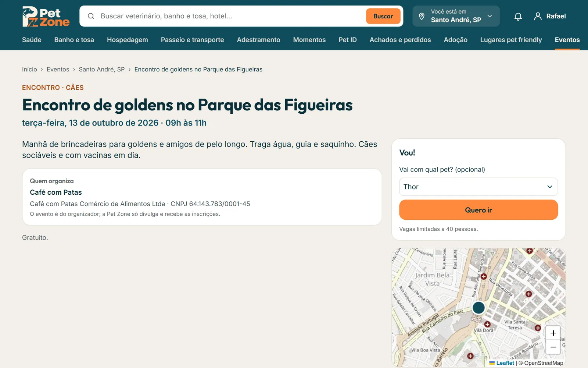Open the Adestramento menu item
The width and height of the screenshot is (588, 368).
(259, 40)
